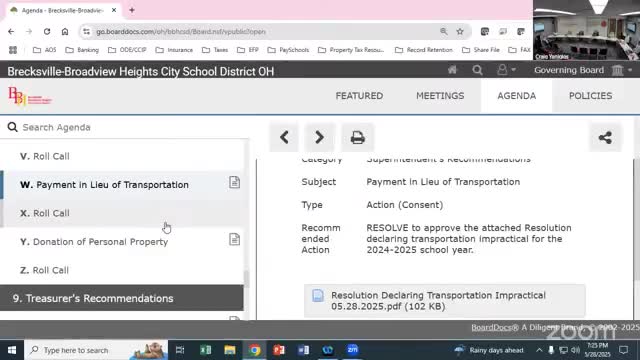Open Zoom from the taskbar
The width and height of the screenshot is (640, 360).
tap(353, 350)
